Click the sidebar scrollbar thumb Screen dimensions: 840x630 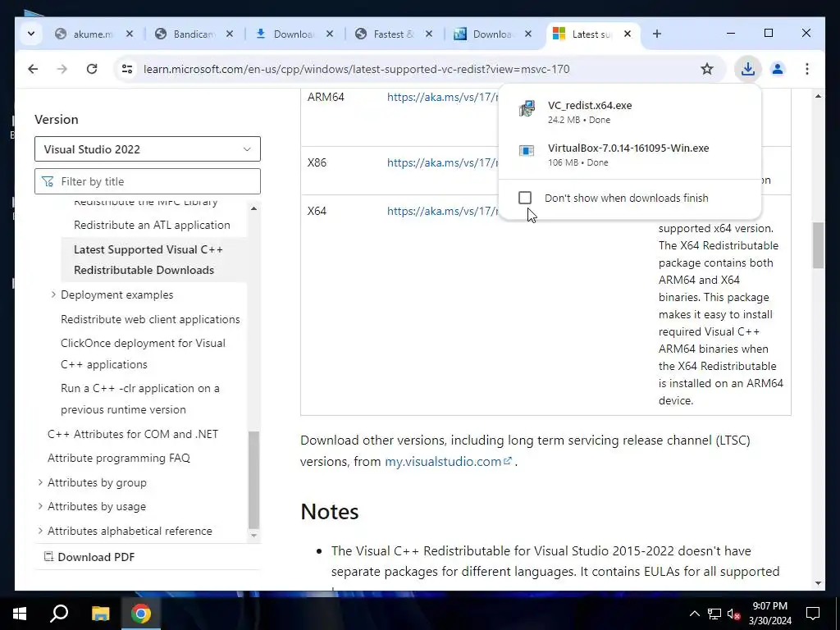(x=254, y=480)
